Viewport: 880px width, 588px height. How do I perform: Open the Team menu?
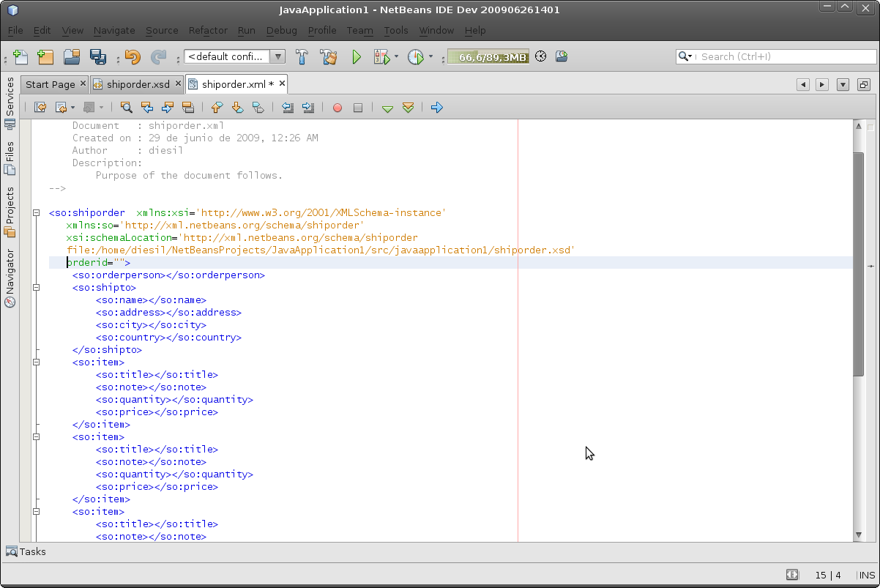[x=359, y=31]
